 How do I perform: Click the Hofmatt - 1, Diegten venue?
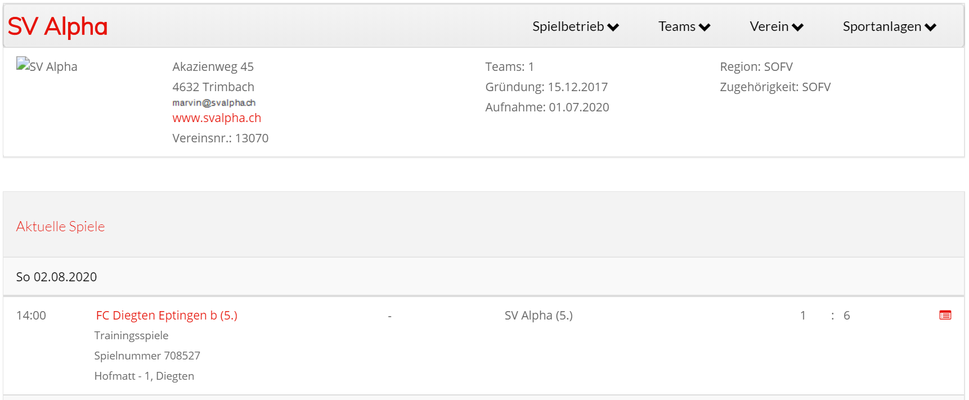click(144, 375)
